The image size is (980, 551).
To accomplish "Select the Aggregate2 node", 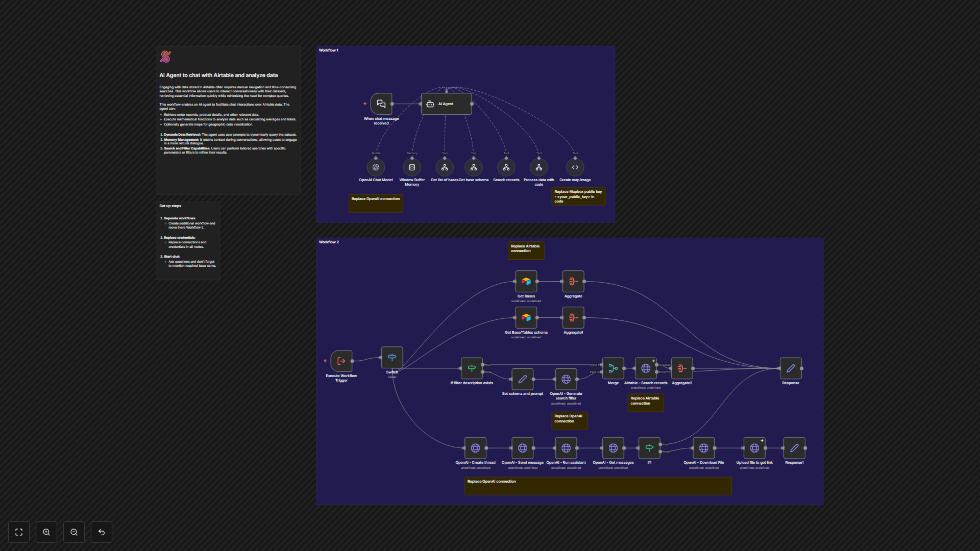I will click(681, 368).
